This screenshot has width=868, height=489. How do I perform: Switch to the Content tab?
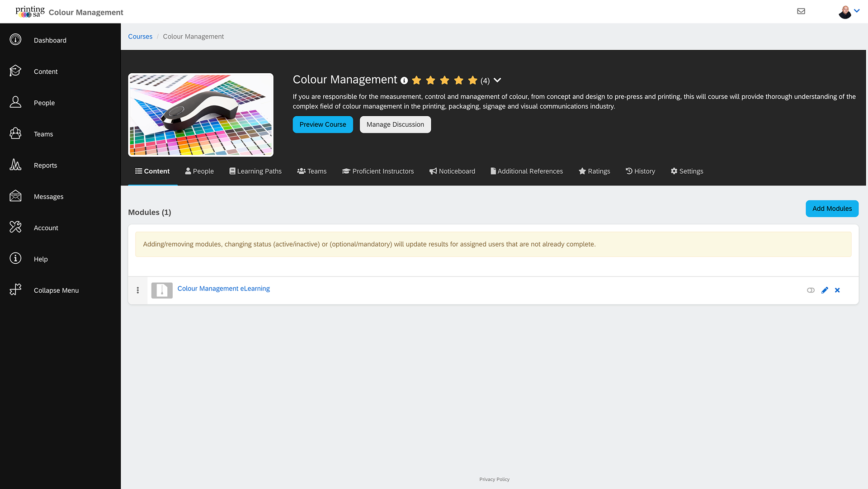pyautogui.click(x=152, y=171)
